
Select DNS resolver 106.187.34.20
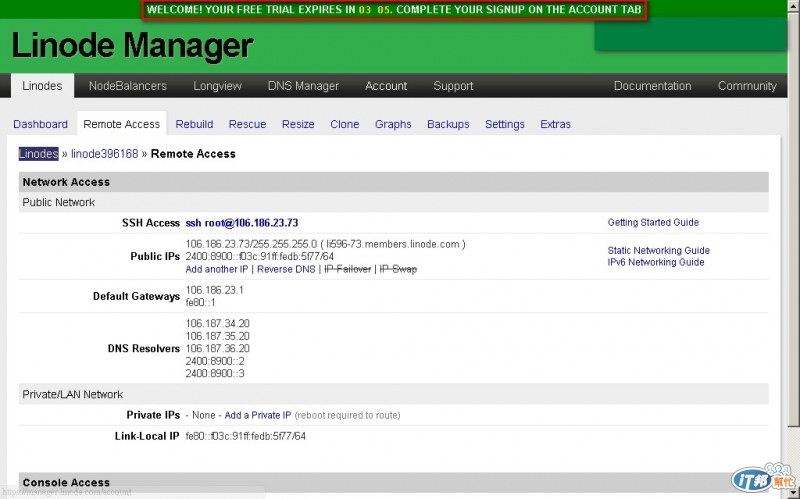[217, 323]
